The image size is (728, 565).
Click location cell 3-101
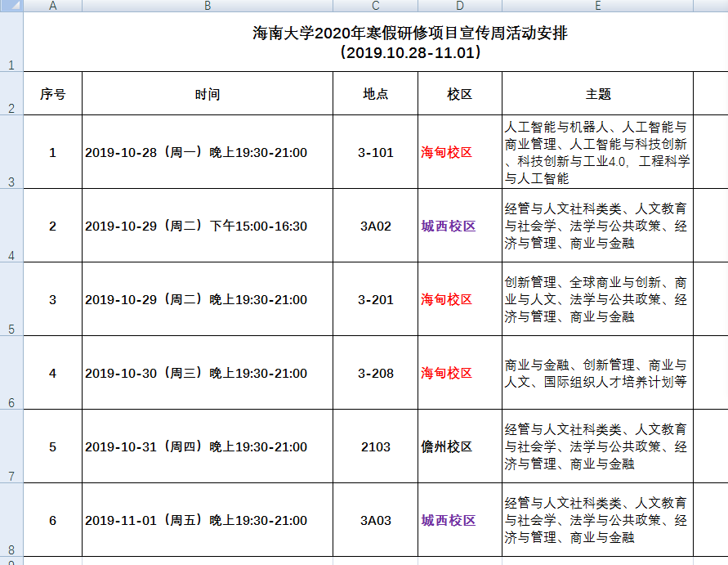[x=376, y=152]
